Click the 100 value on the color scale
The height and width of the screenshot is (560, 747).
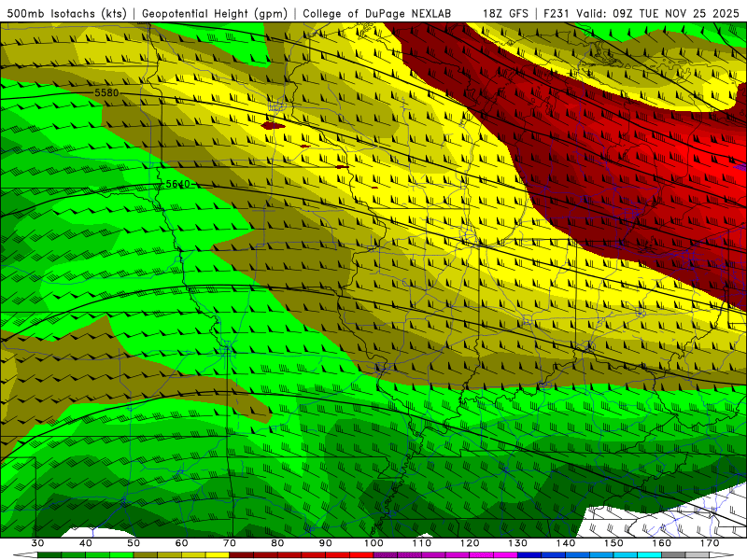(373, 543)
